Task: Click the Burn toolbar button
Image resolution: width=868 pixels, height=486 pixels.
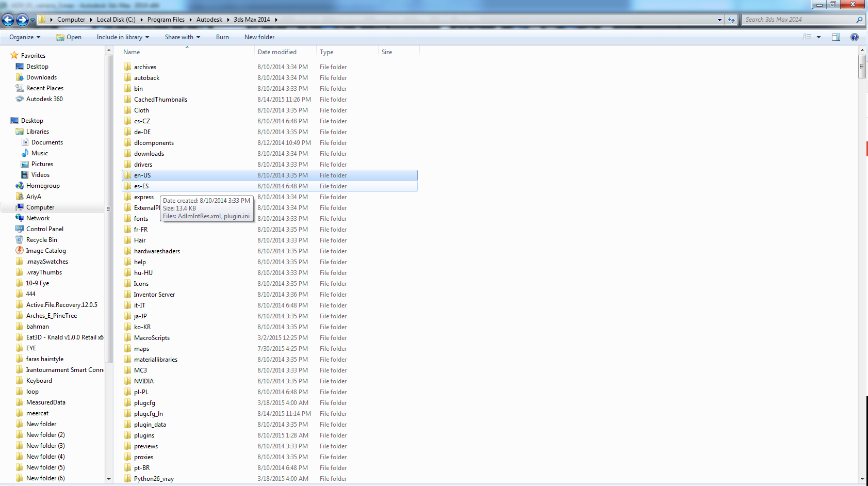Action: coord(222,37)
